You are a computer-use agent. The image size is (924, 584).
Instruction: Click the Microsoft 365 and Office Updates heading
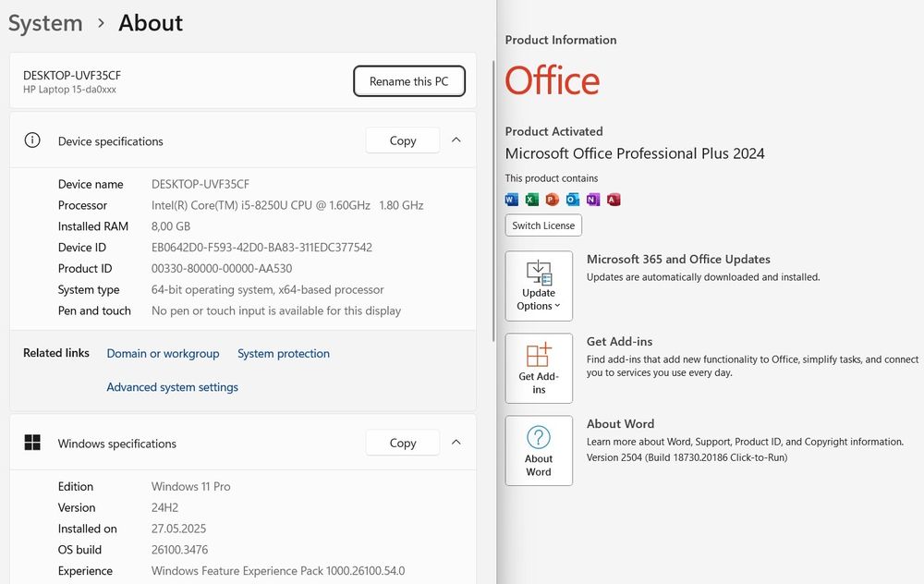tap(678, 260)
